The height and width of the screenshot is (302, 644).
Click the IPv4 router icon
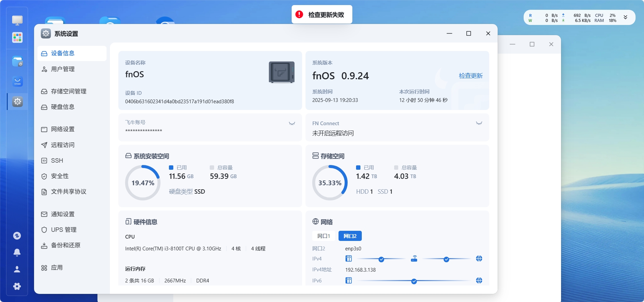click(414, 259)
